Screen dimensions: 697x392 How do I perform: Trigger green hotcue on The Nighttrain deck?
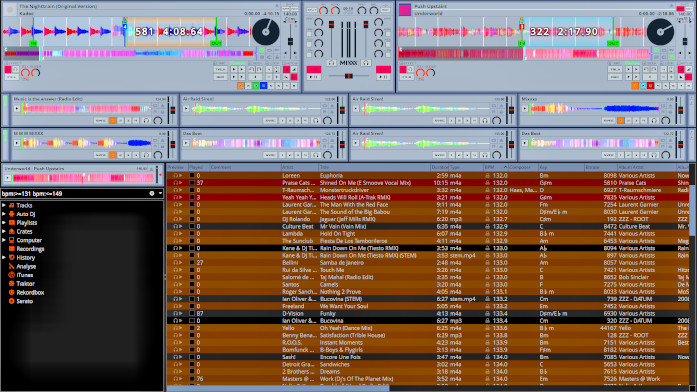[256, 85]
